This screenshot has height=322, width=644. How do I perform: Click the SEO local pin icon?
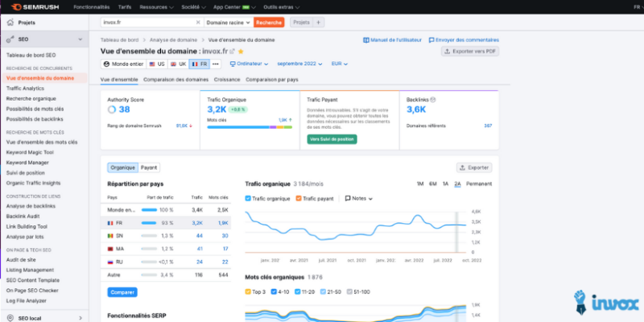[10, 318]
